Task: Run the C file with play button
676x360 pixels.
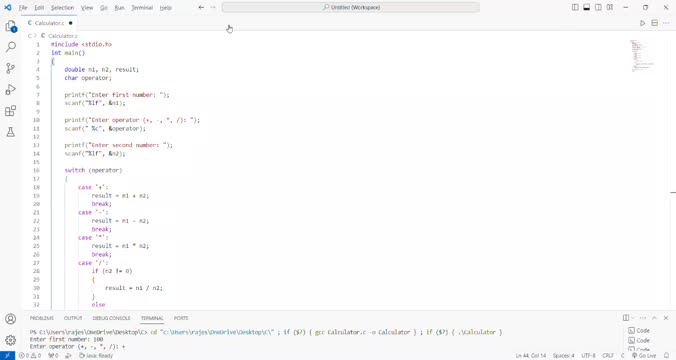Action: [642, 23]
